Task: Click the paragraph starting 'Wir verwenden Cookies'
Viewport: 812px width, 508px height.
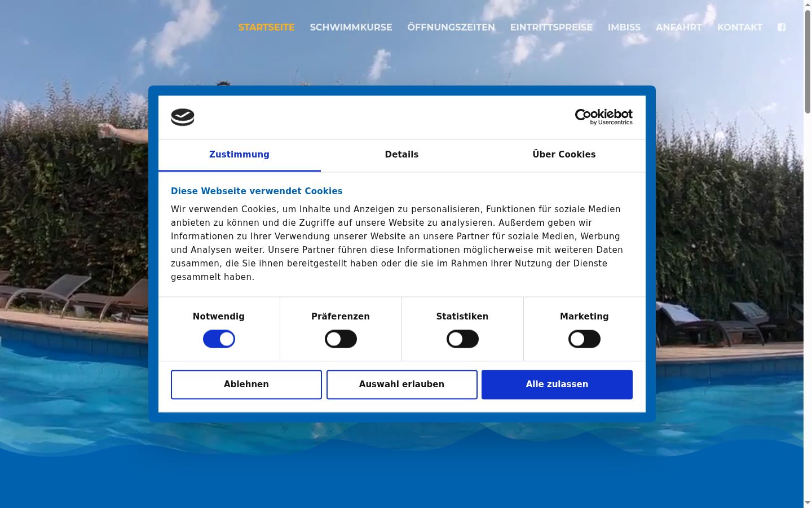Action: point(397,243)
